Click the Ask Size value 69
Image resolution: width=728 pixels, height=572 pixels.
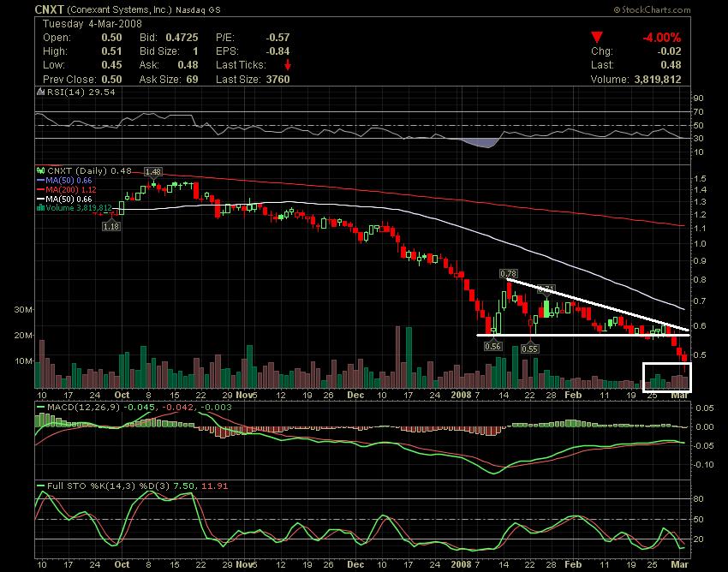pyautogui.click(x=192, y=80)
